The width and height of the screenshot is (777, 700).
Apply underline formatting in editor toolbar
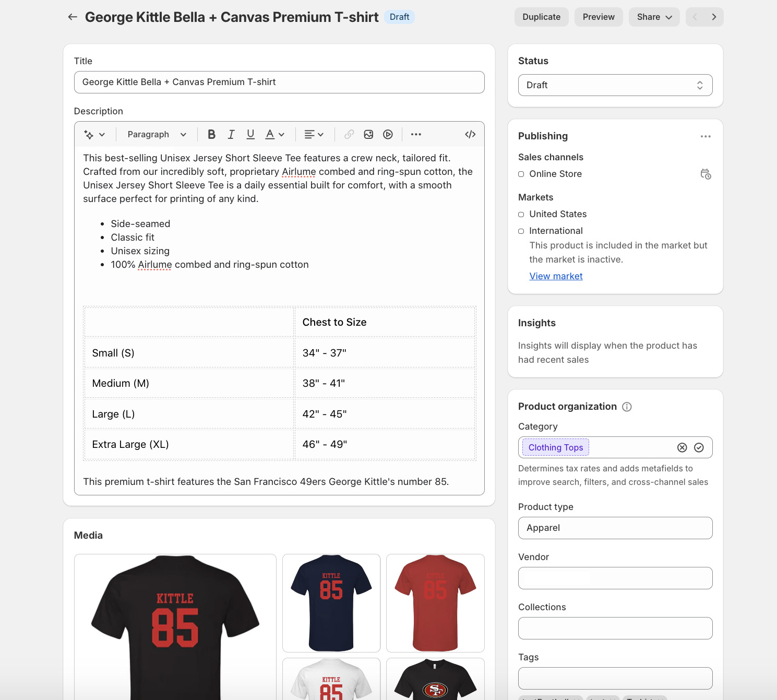click(250, 135)
